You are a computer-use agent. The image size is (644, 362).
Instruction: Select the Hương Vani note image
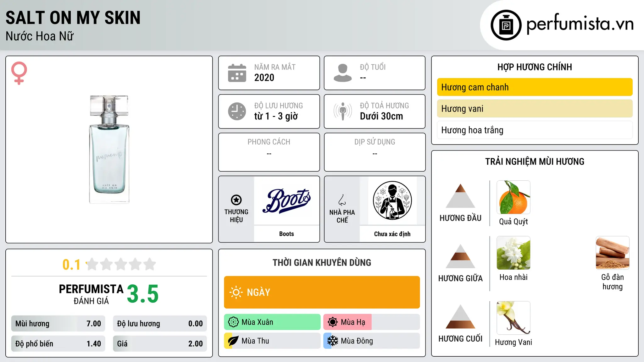pyautogui.click(x=514, y=318)
